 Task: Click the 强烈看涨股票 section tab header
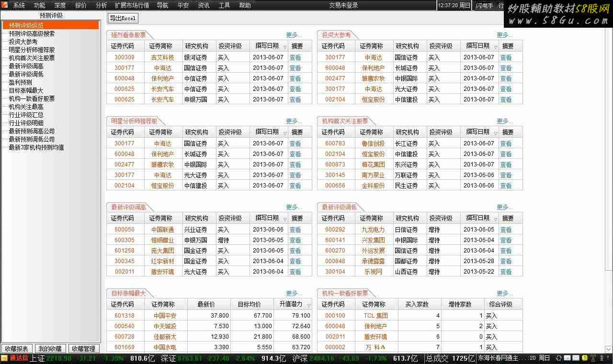[128, 35]
